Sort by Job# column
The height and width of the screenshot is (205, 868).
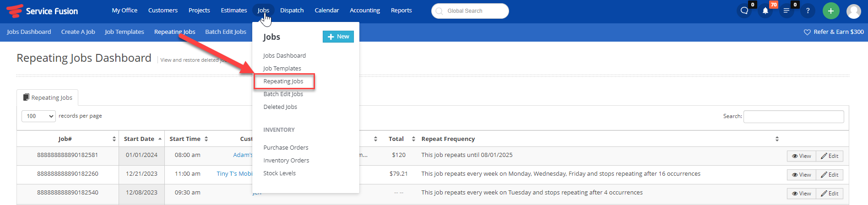point(68,139)
